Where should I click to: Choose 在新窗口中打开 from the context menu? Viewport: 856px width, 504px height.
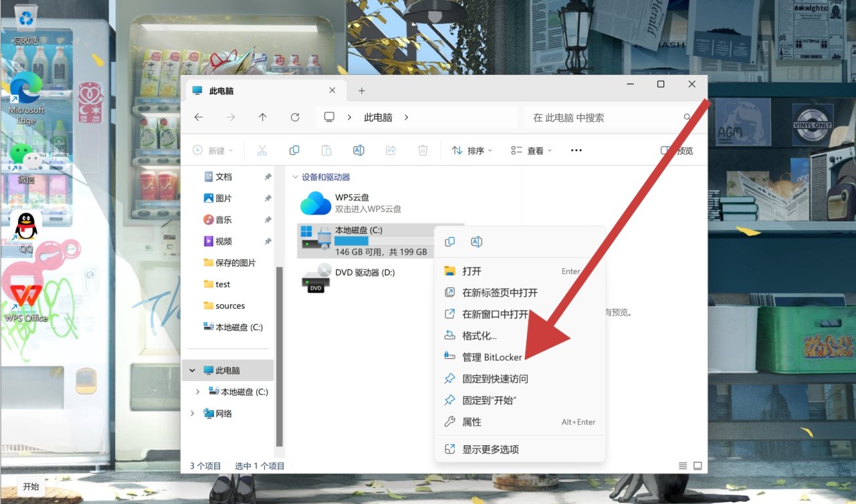[x=520, y=314]
